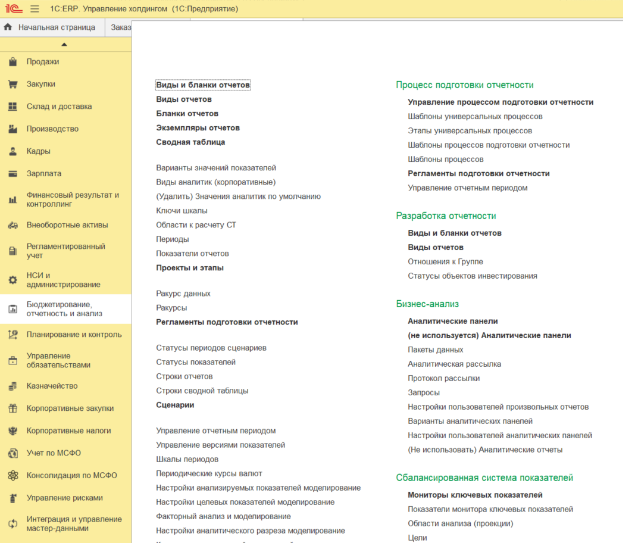Open Интеграция и управление мастер-данными icon
Viewport: 624px width, 544px height.
click(13, 524)
